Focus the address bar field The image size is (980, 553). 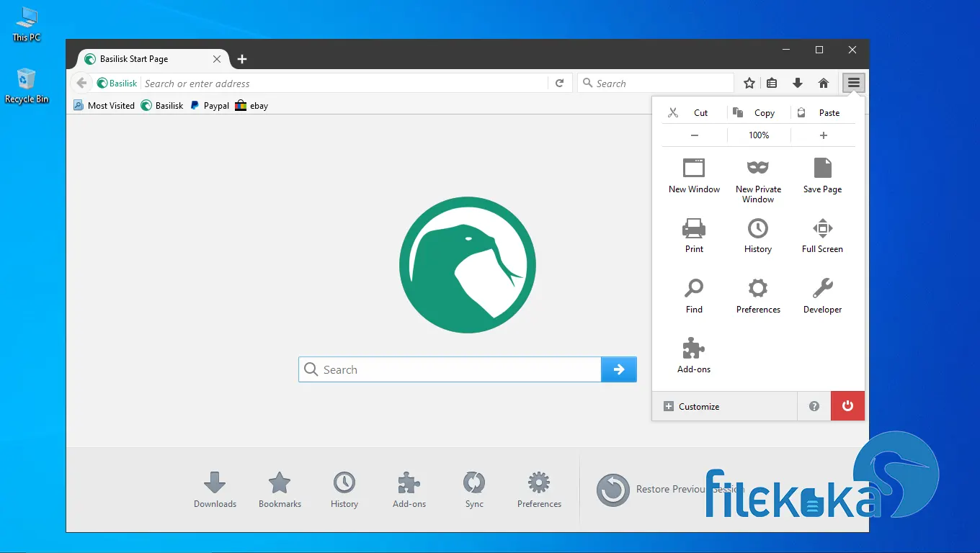pyautogui.click(x=344, y=84)
